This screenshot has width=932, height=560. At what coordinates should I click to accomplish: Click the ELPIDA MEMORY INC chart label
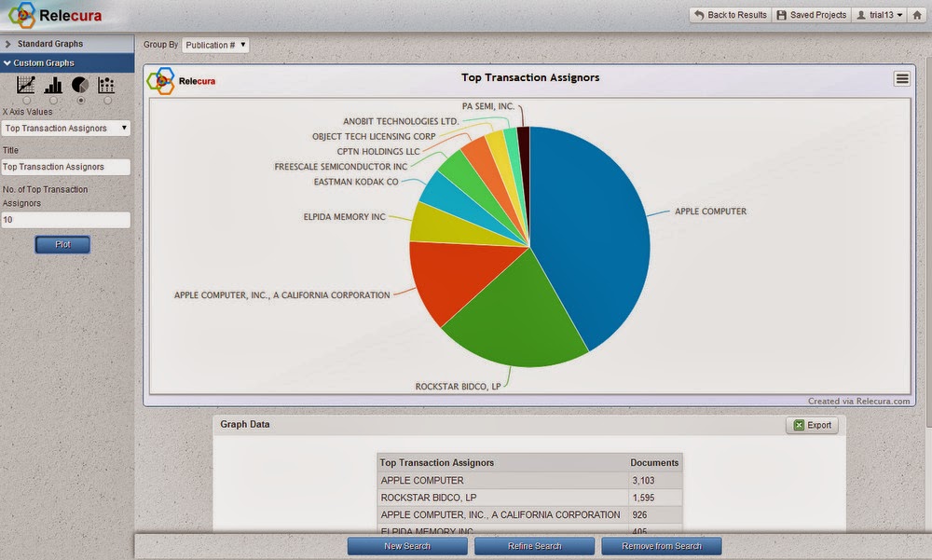344,217
